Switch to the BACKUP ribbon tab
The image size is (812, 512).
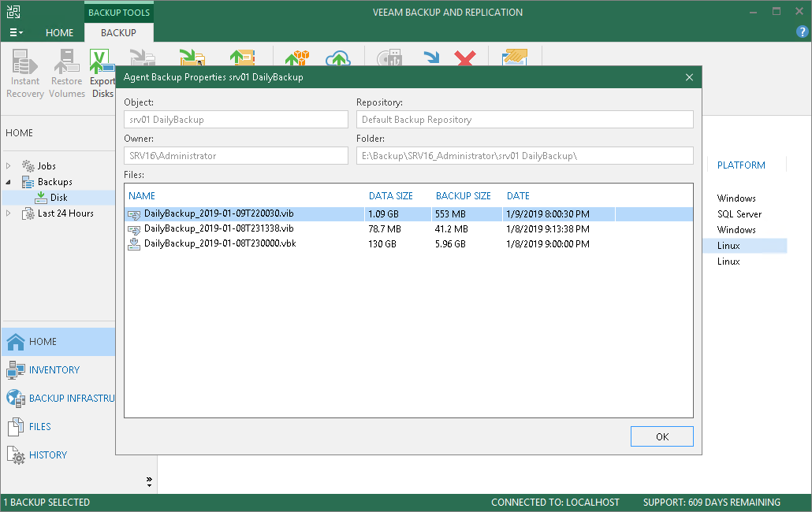point(118,32)
